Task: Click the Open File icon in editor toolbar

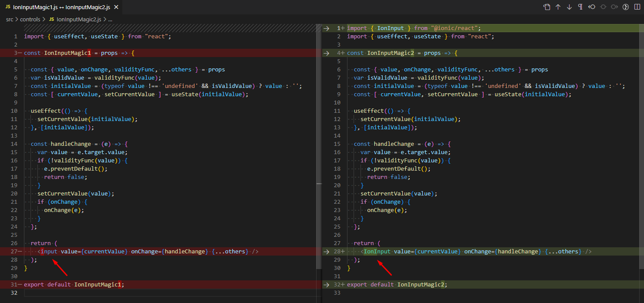Action: click(x=547, y=7)
